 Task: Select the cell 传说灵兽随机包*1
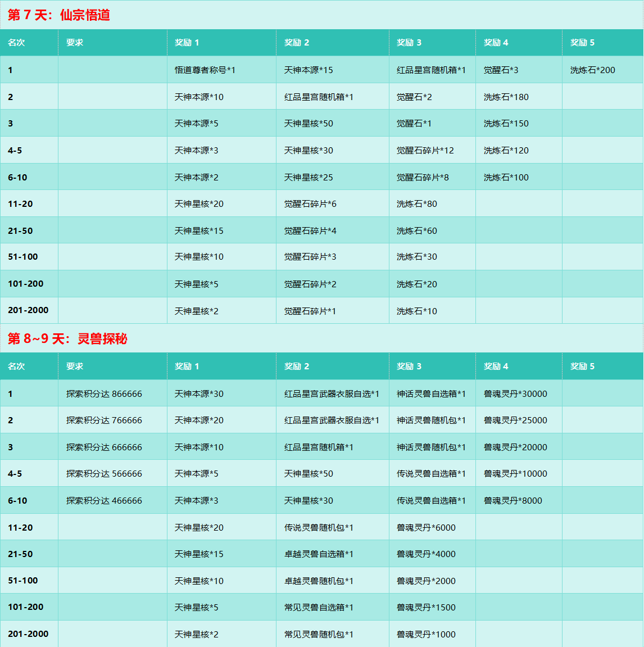click(333, 527)
